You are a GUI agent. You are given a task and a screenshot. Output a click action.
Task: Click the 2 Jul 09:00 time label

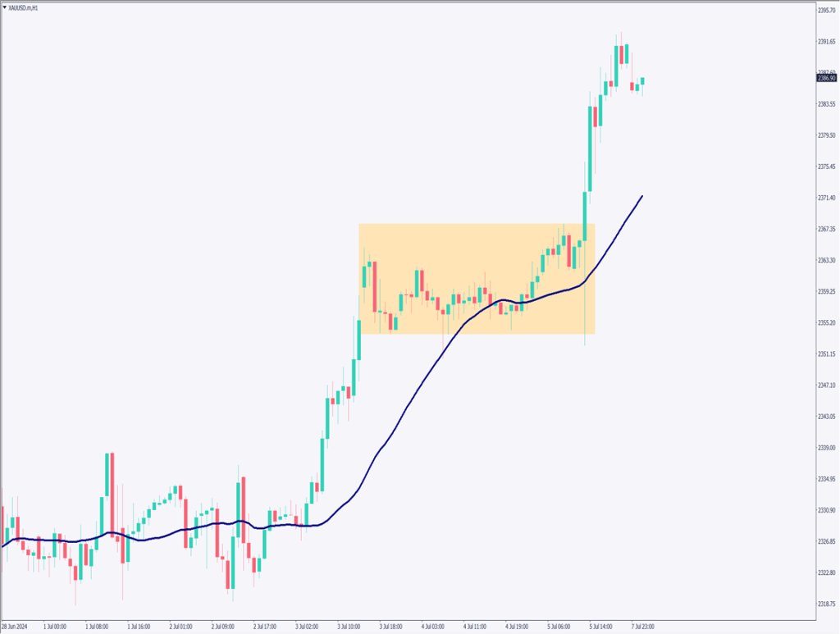pos(223,626)
